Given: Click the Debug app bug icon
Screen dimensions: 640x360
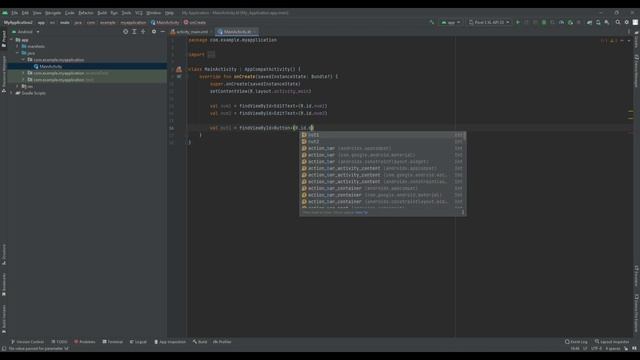Looking at the screenshot, I should point(544,22).
